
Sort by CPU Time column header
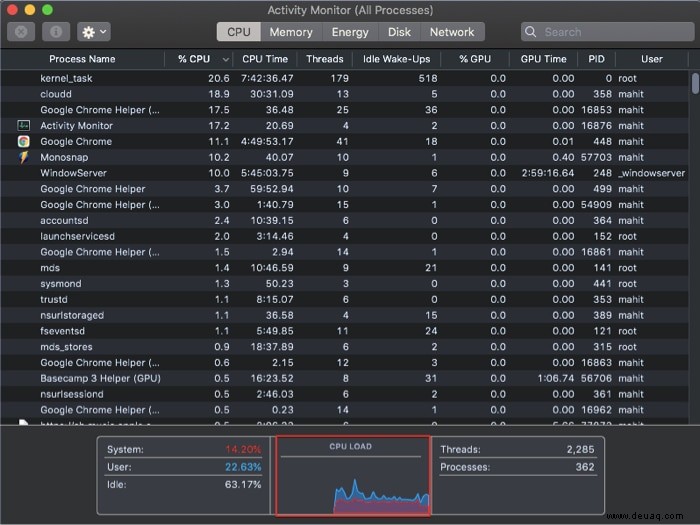(265, 59)
